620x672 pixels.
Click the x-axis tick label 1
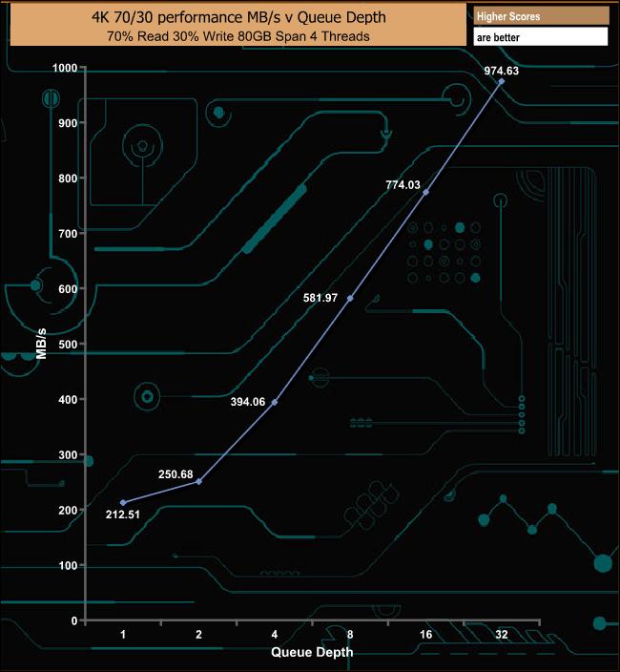pos(123,634)
